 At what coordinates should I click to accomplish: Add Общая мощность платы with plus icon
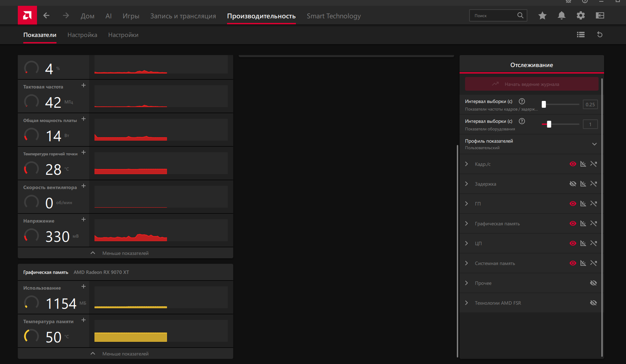coord(84,119)
